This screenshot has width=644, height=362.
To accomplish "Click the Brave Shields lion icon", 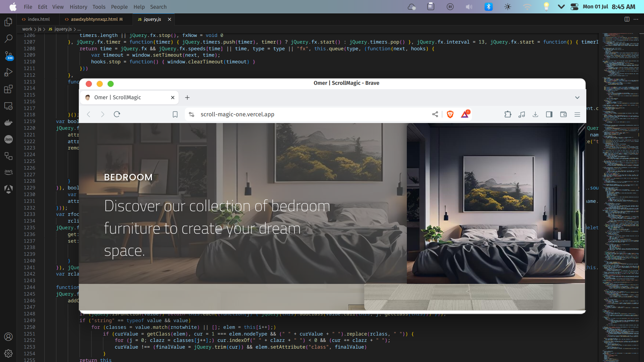I will tap(450, 115).
